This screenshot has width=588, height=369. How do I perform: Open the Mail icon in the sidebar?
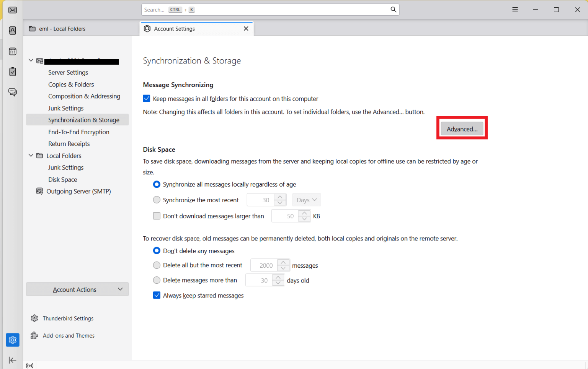click(13, 10)
